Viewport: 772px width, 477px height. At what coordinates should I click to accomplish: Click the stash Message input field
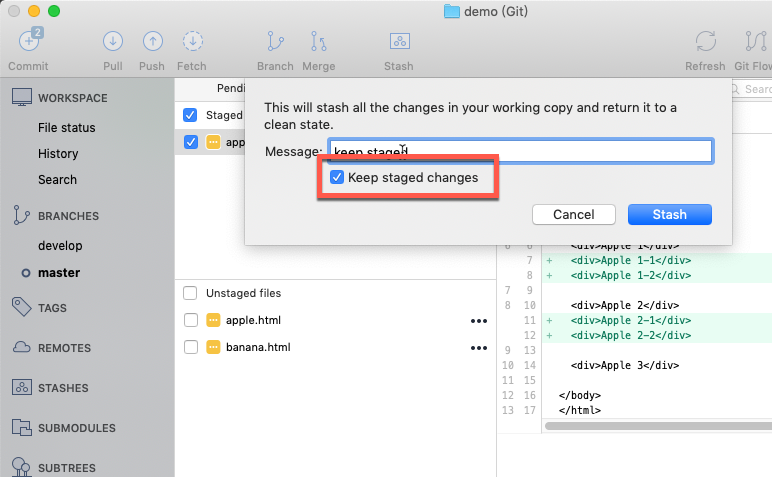520,151
